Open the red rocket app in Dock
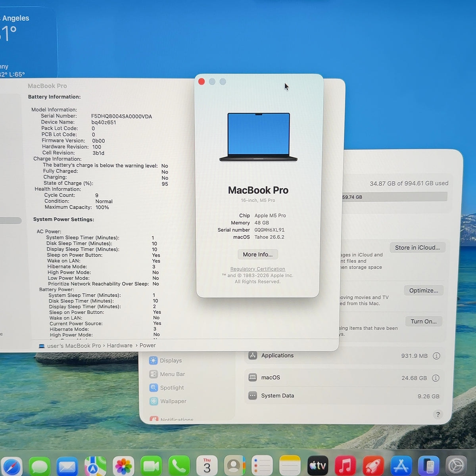This screenshot has height=476, width=476. (x=373, y=466)
